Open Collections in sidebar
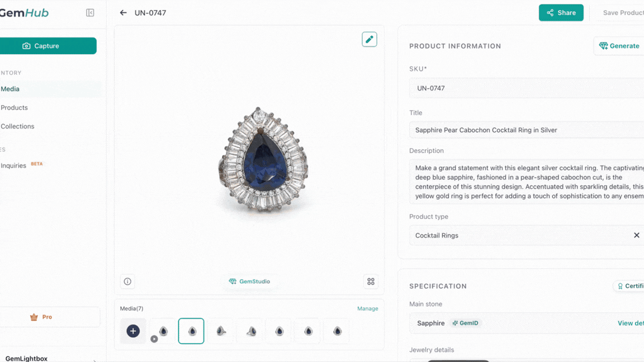 tap(17, 126)
